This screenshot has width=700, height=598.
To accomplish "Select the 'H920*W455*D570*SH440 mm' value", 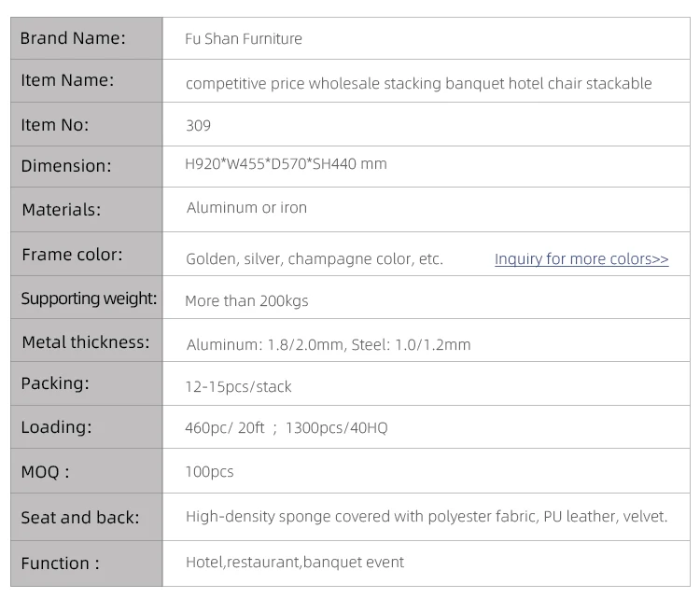I will click(x=286, y=164).
